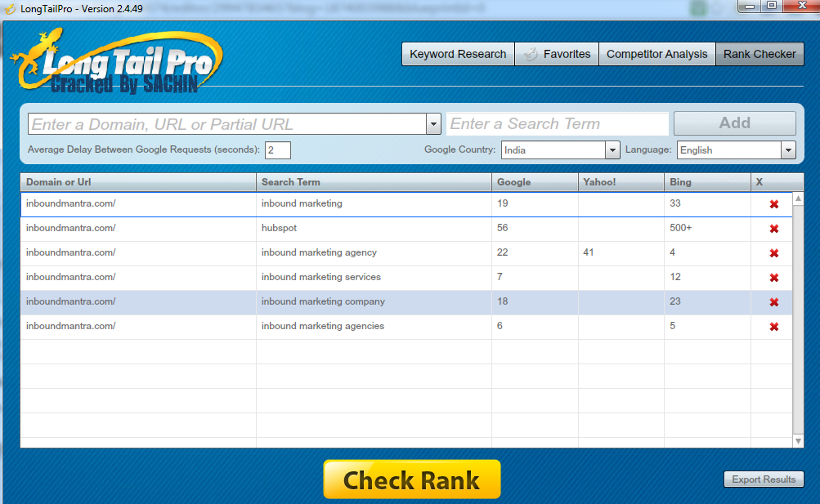The image size is (820, 504).
Task: Click Yahoo! rank 41 for inbound marketing agency
Action: 589,252
